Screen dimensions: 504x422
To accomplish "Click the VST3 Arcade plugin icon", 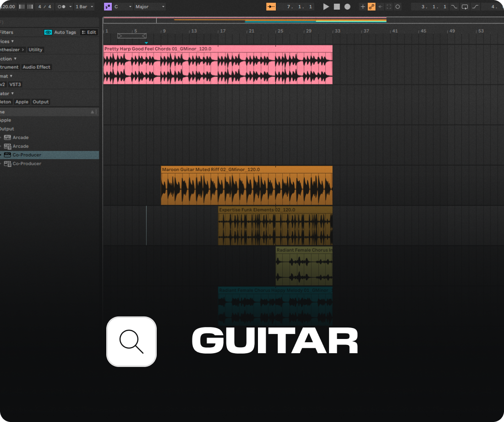I will pos(7,146).
